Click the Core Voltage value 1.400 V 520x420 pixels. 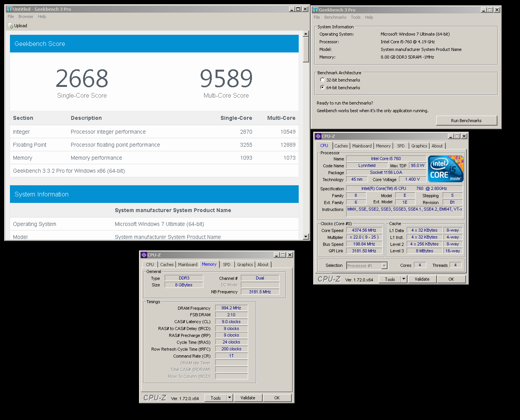click(x=412, y=179)
